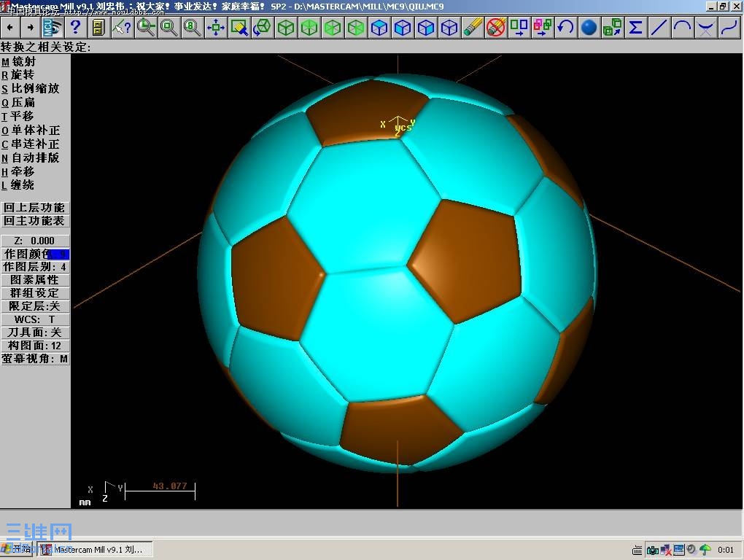The width and height of the screenshot is (744, 560).
Task: Select the green top-face Gview cube
Action: coord(309,28)
